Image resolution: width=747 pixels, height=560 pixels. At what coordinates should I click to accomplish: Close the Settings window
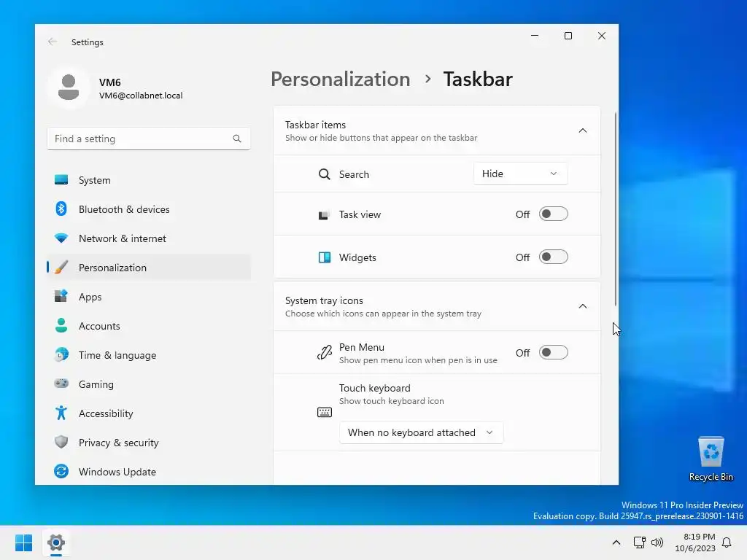pos(602,36)
